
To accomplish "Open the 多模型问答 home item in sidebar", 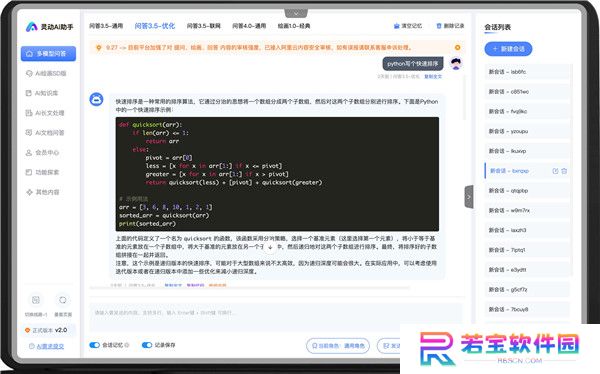I will (x=48, y=54).
